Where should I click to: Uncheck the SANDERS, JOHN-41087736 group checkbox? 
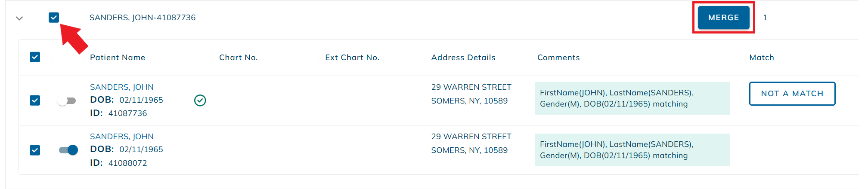54,18
